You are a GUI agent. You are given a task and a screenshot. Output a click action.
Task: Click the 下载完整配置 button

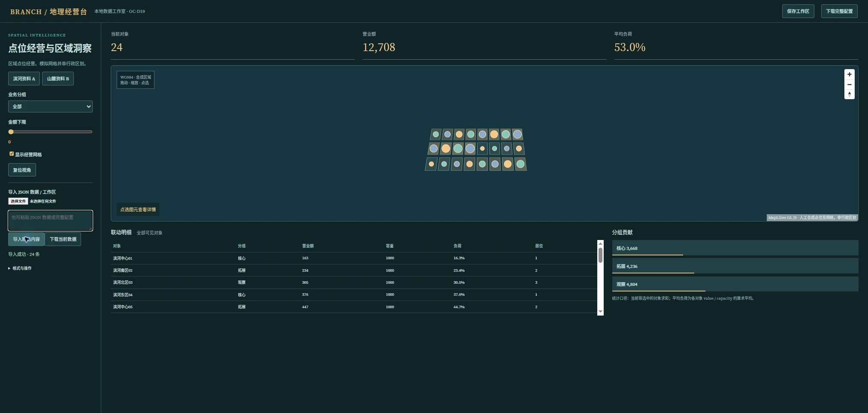839,11
